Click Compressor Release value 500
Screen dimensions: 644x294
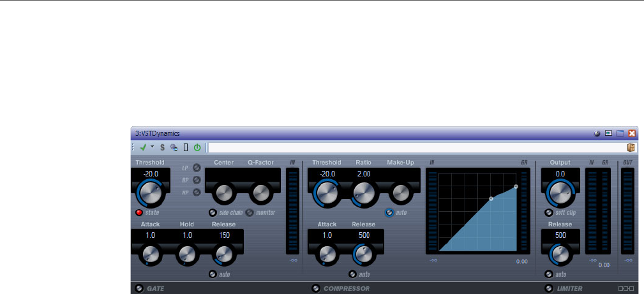coord(364,235)
